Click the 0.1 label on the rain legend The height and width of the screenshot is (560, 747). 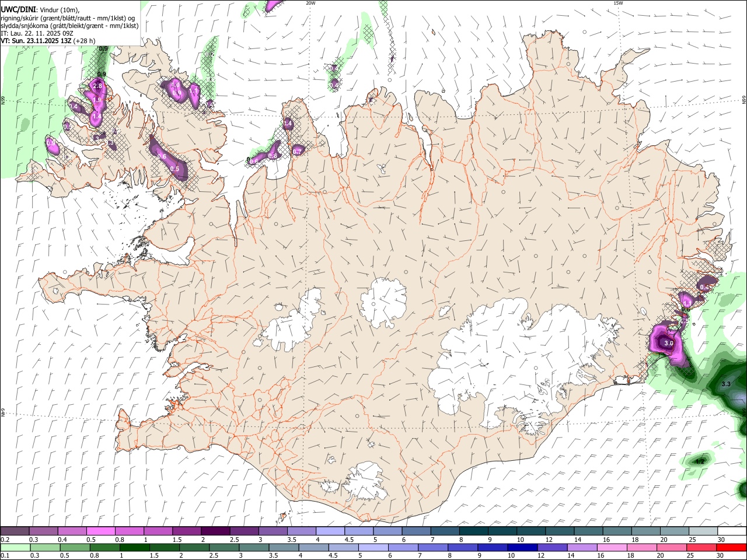4,556
